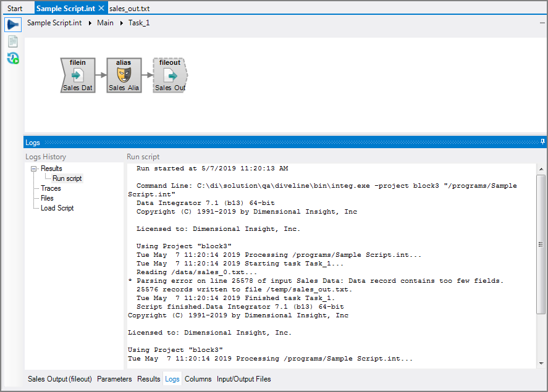Select the filein Sales Data step

[77, 74]
